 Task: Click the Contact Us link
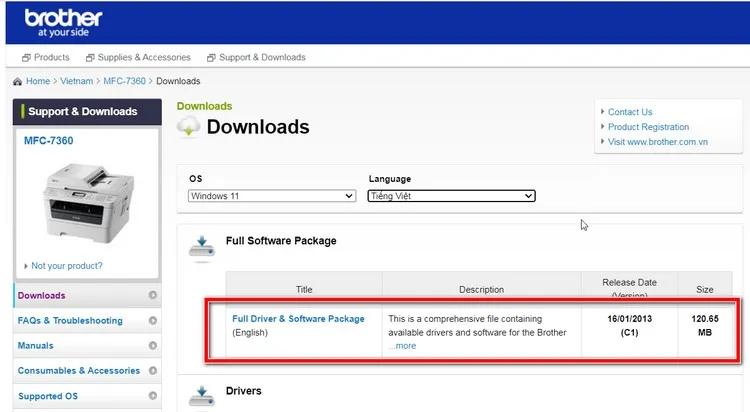click(x=630, y=112)
